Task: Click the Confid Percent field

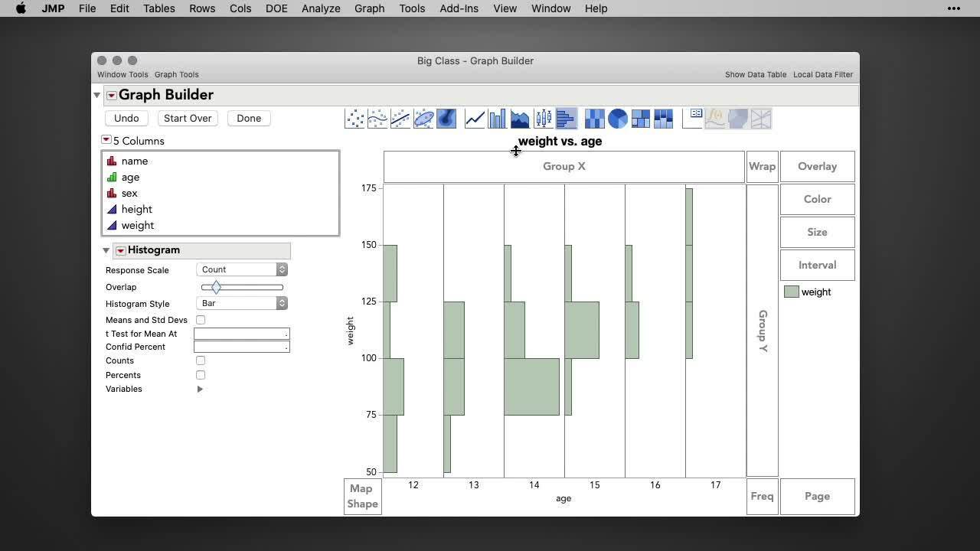Action: [242, 347]
